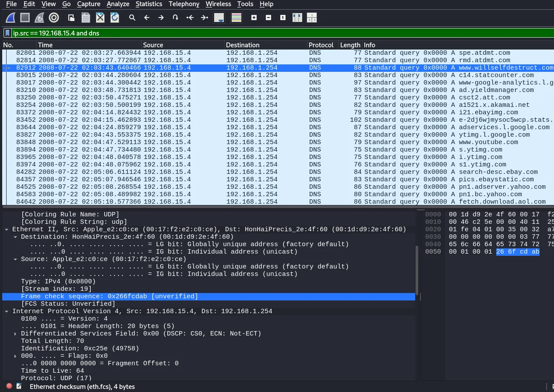Image resolution: width=554 pixels, height=392 pixels.
Task: Stop capturing packets with square icon
Action: click(x=25, y=18)
